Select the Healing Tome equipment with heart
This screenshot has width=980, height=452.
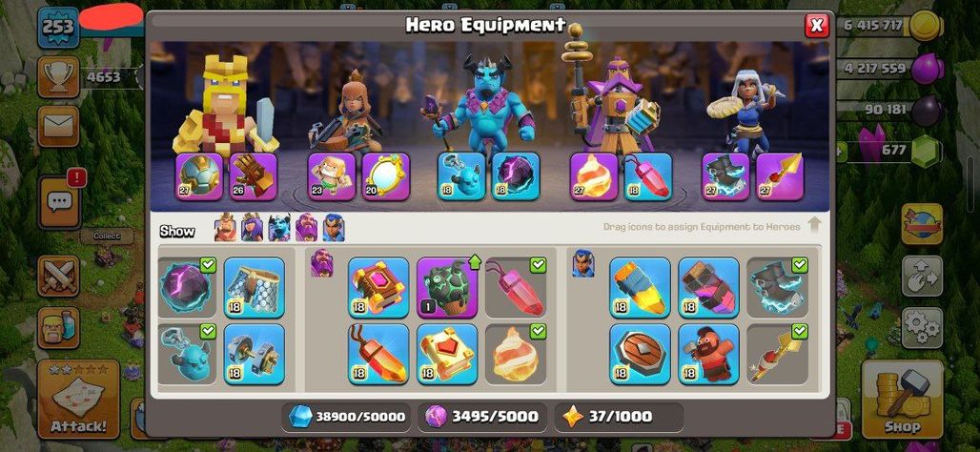pyautogui.click(x=447, y=354)
